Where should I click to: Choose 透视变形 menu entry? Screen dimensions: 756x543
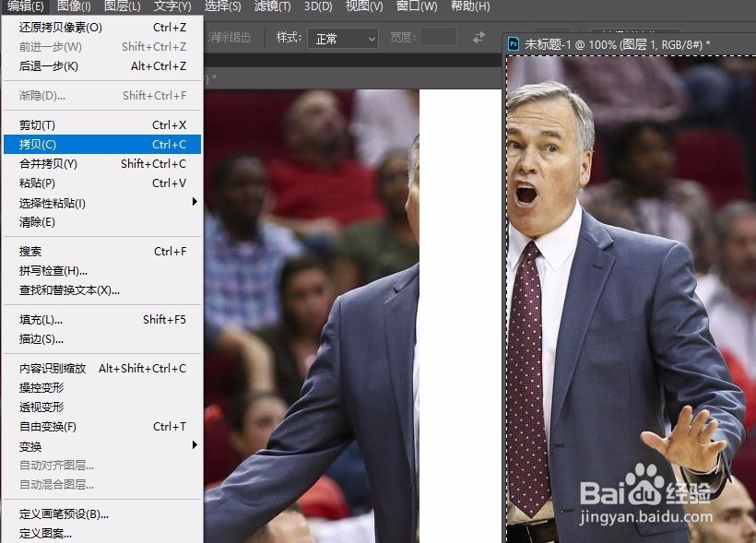point(102,407)
